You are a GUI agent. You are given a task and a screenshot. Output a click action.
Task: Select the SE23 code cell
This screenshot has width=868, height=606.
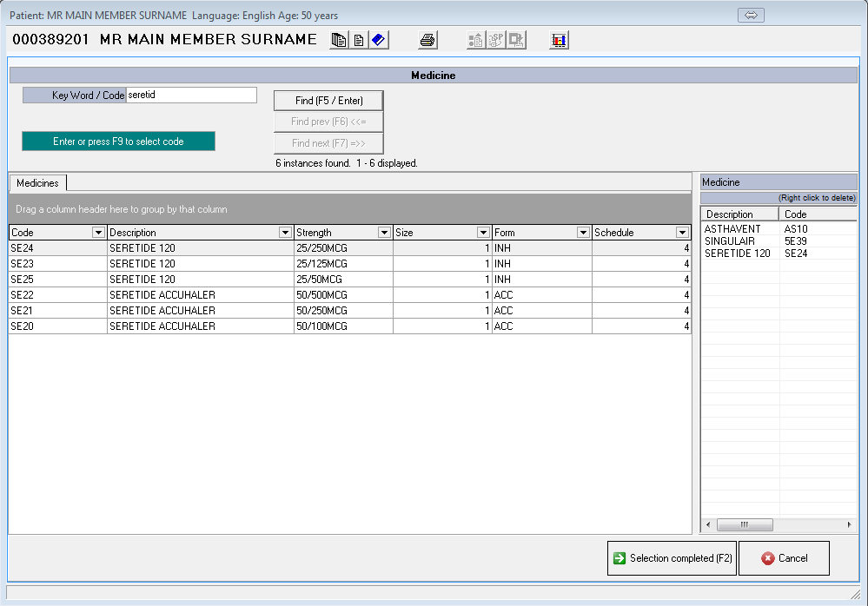pos(57,264)
